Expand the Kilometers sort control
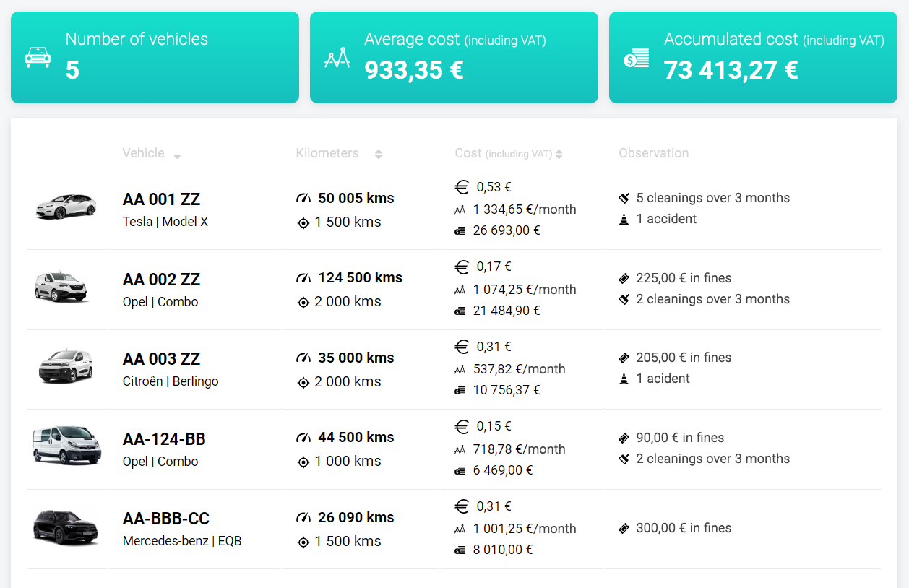This screenshot has width=909, height=588. tap(379, 153)
